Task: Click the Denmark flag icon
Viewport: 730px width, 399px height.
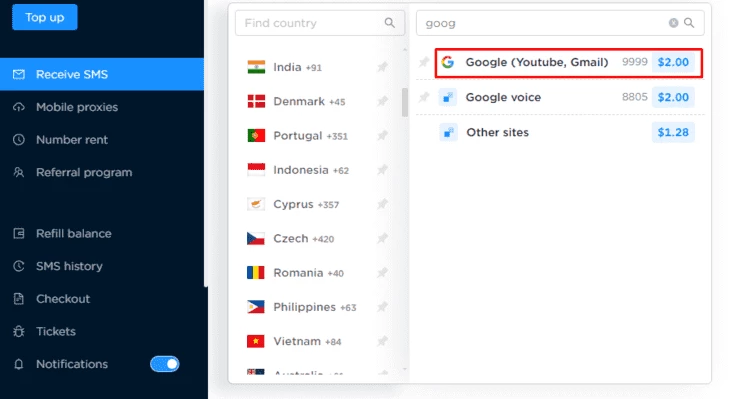Action: 256,101
